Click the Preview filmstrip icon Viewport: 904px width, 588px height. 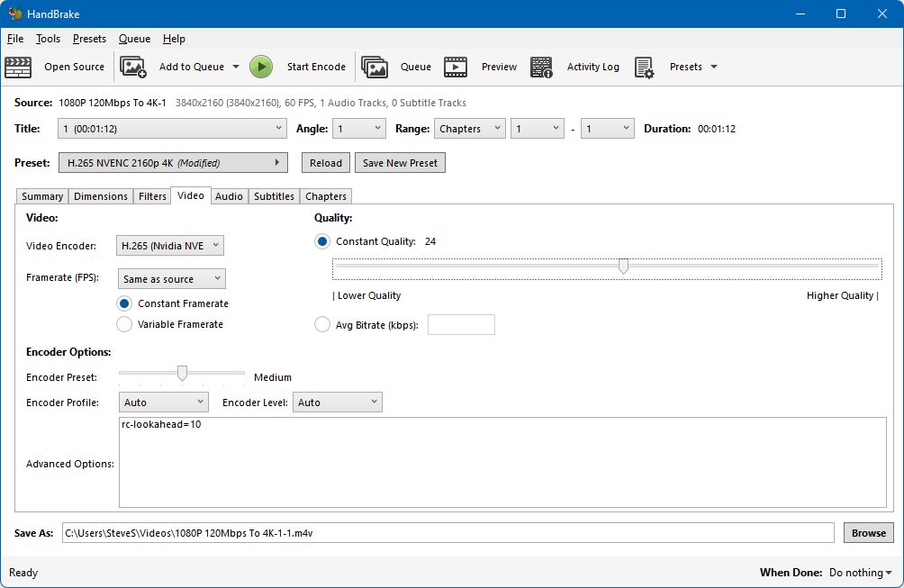(x=456, y=67)
